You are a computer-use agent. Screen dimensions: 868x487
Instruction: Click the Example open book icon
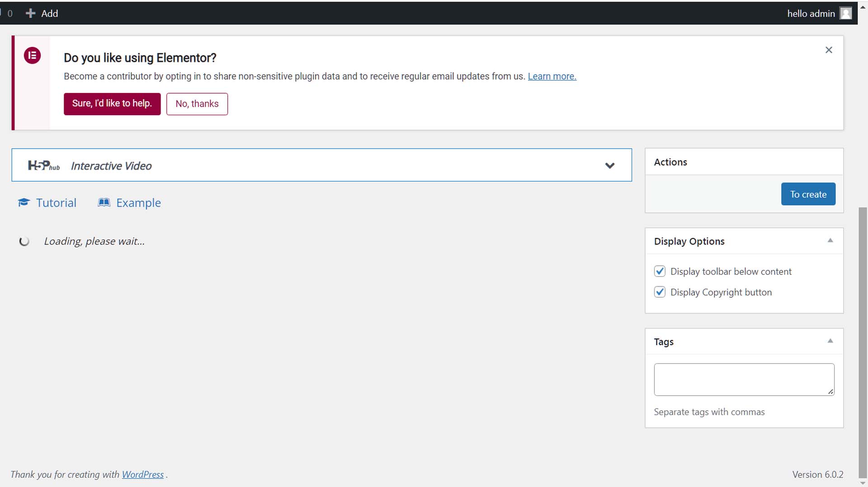click(104, 202)
